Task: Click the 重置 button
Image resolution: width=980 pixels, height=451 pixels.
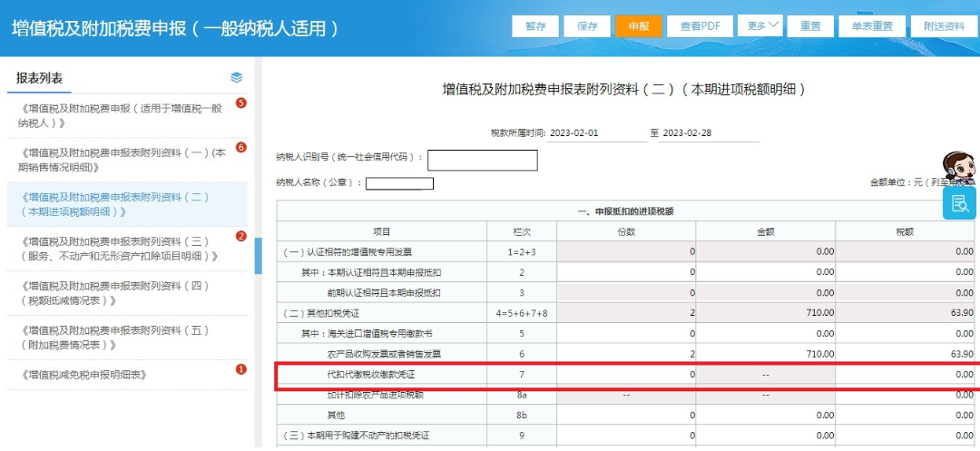Action: (x=811, y=26)
